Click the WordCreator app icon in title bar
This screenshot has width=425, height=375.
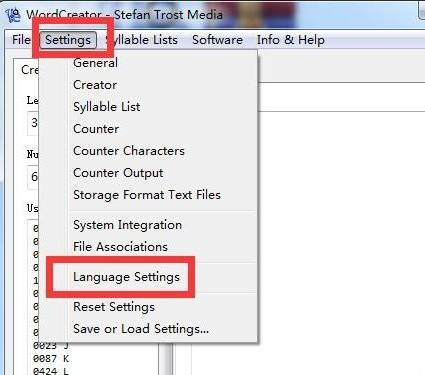[13, 15]
